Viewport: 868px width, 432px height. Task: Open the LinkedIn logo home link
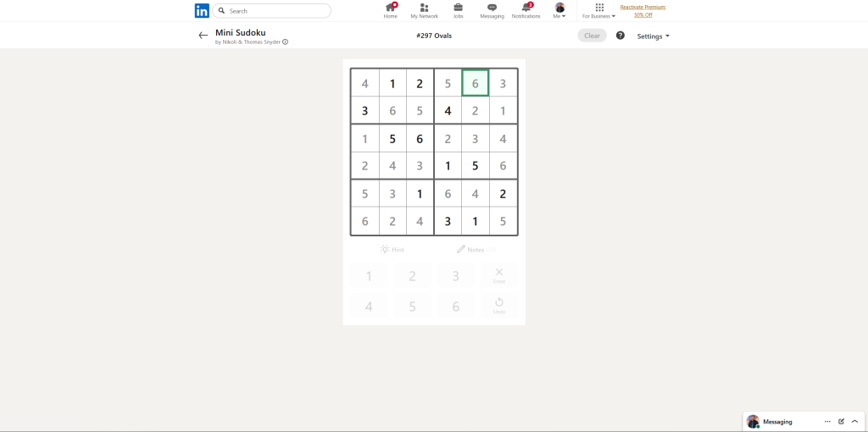click(x=202, y=10)
